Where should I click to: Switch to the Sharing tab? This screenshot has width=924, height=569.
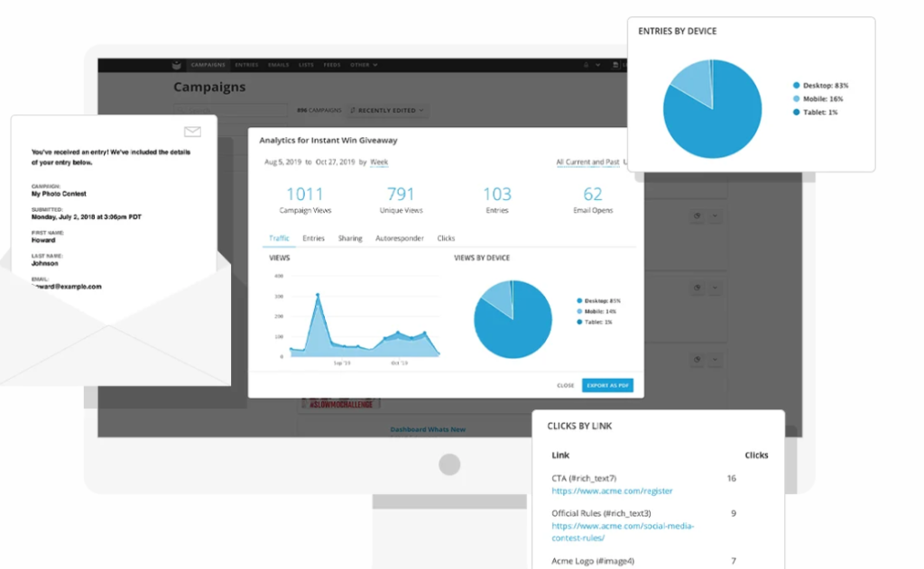click(x=350, y=238)
